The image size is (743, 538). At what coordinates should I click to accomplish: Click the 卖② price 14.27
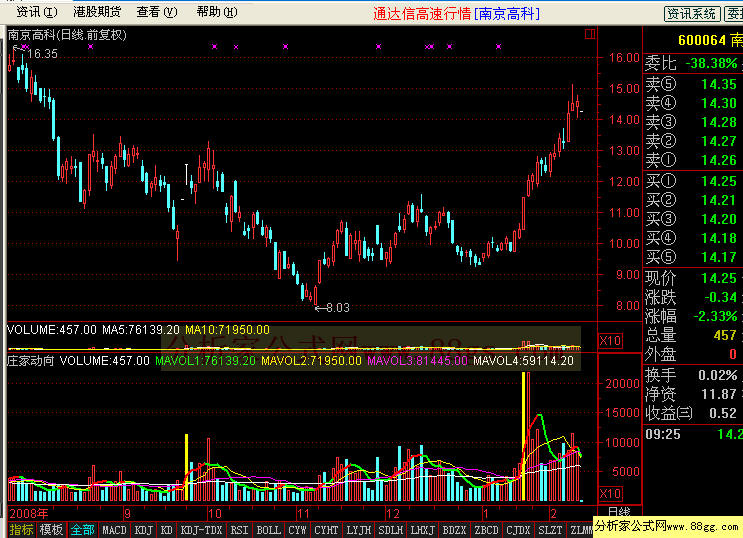[x=719, y=141]
